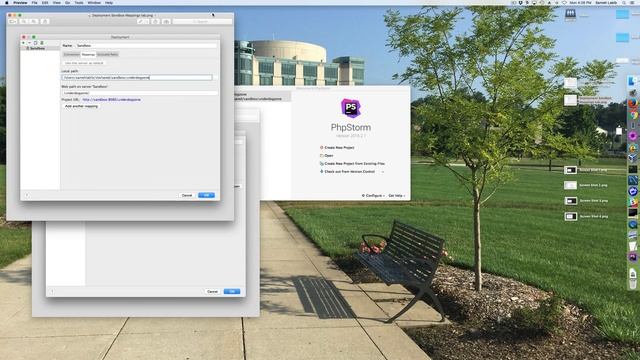Screen dimensions: 640x360
Task: Click Cancel in the rear Deployment dialog
Action: coord(212,291)
